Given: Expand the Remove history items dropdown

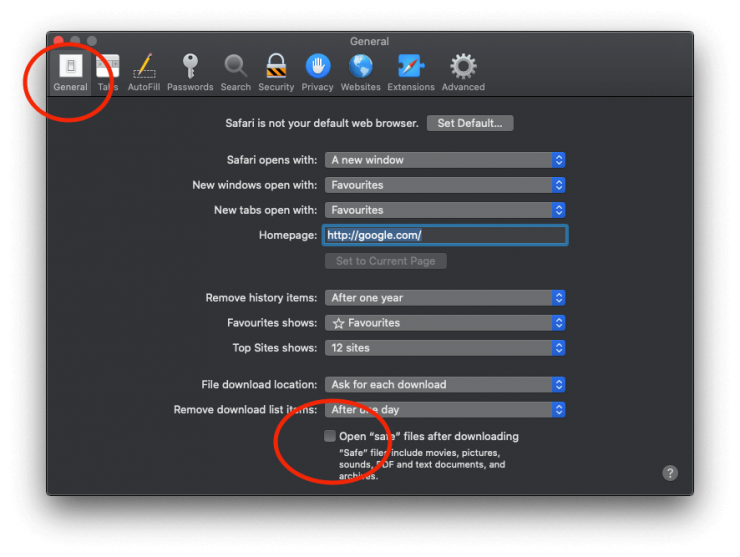Looking at the screenshot, I should click(445, 298).
